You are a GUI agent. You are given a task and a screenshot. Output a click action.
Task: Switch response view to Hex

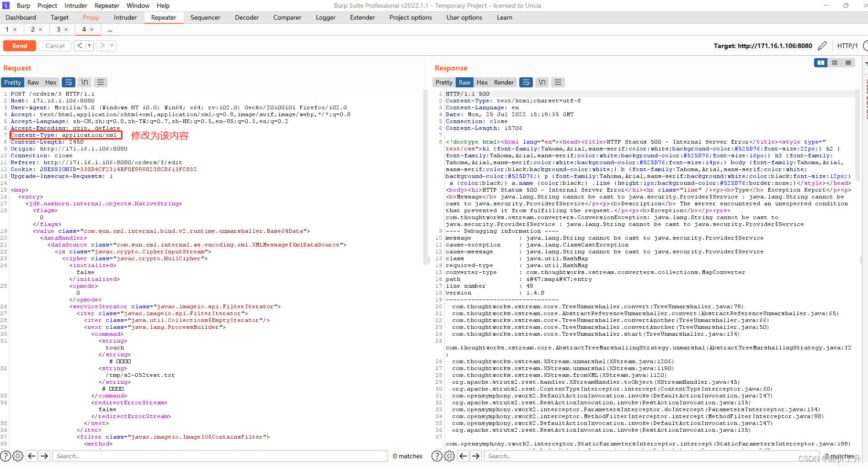pos(482,82)
